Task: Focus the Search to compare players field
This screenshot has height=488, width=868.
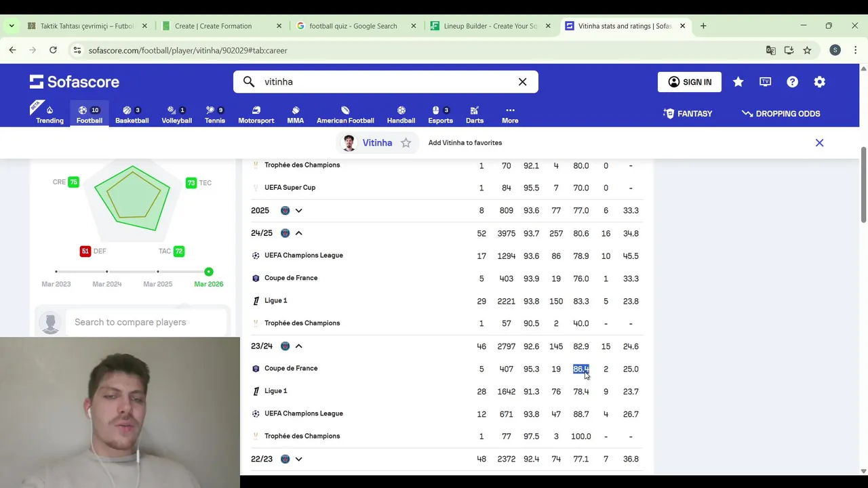Action: [146, 322]
